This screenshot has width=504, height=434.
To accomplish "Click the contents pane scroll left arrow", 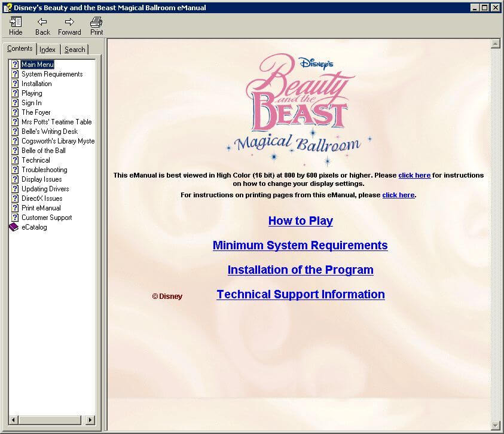I will [x=14, y=420].
